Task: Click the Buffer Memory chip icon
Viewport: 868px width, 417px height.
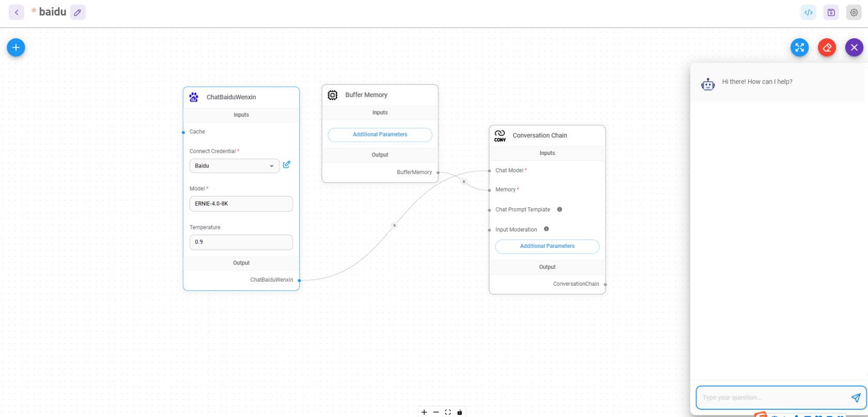Action: [x=333, y=95]
